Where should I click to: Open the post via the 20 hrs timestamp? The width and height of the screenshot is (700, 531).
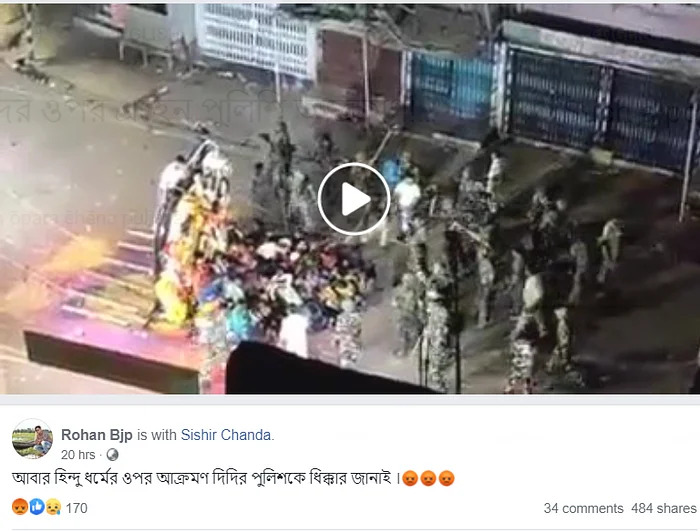pyautogui.click(x=78, y=455)
